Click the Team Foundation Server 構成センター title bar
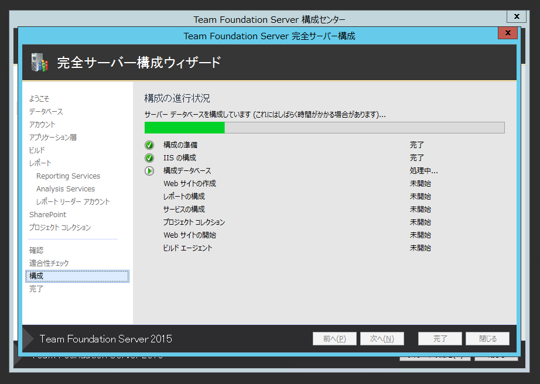The image size is (540, 384). point(269,19)
